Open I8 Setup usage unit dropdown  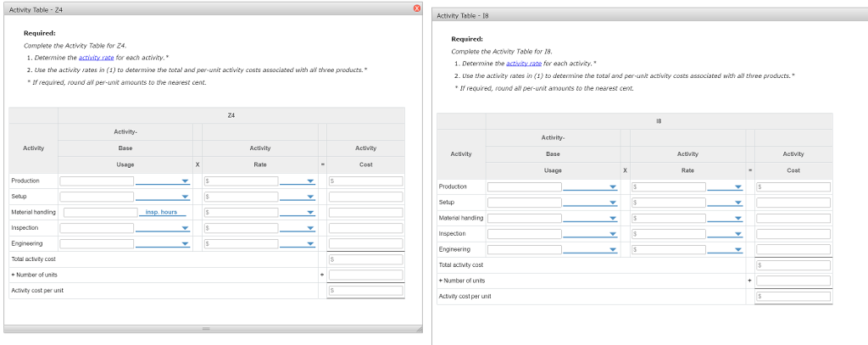tap(590, 203)
